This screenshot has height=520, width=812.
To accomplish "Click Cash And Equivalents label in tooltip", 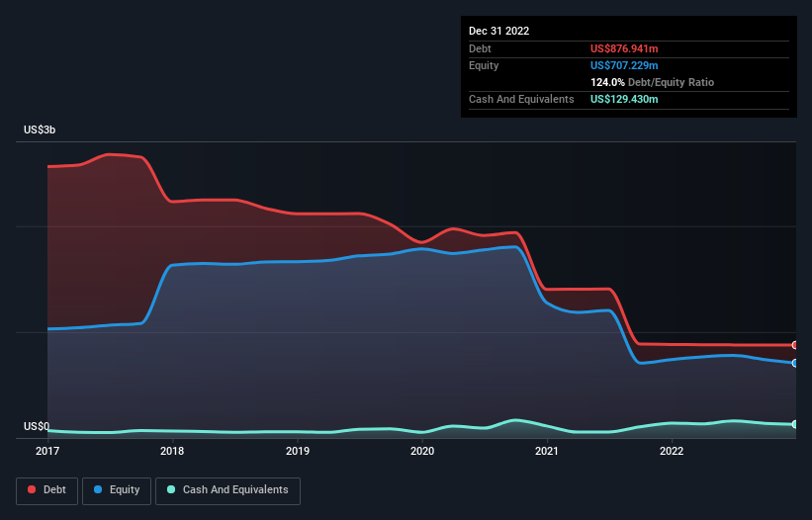I will 521,99.
